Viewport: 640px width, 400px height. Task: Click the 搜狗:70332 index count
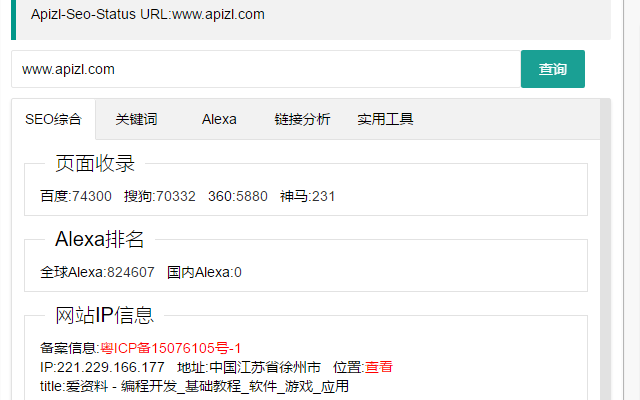click(x=160, y=196)
